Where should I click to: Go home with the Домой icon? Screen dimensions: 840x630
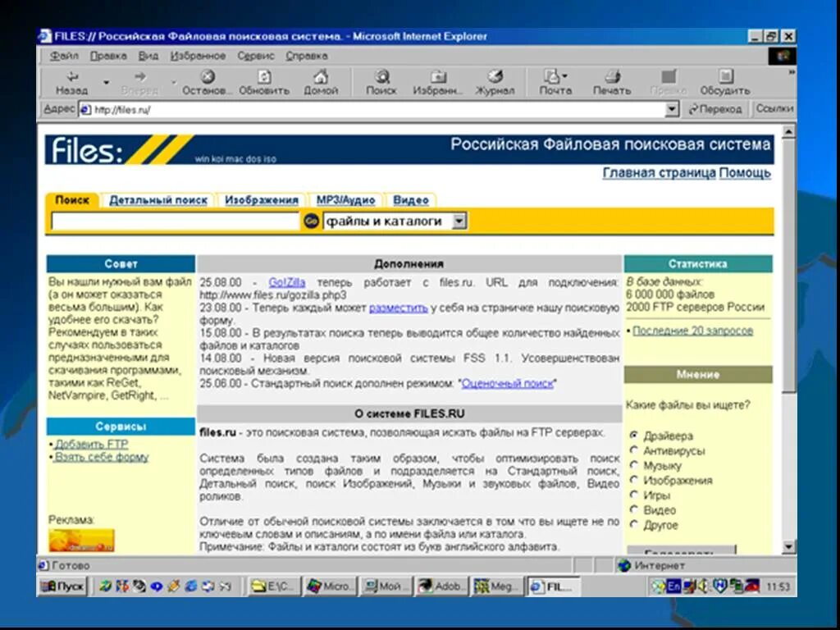point(321,76)
